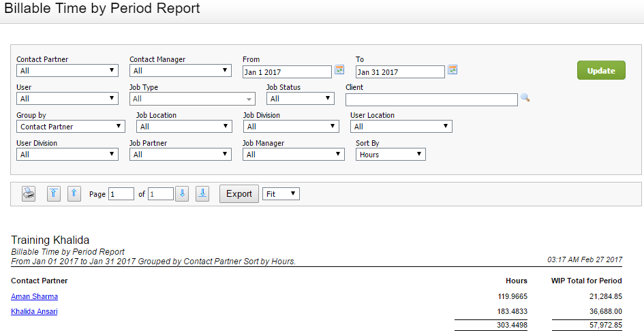644x331 pixels.
Task: Click the Billable Time by Period Report heading
Action: click(x=102, y=8)
